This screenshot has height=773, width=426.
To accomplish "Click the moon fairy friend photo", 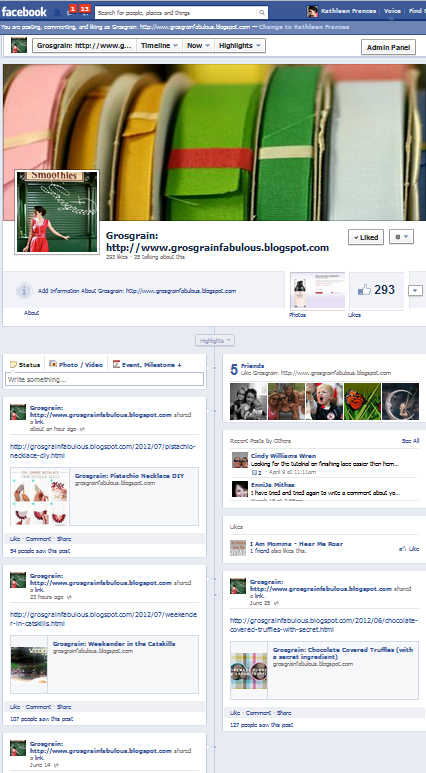I will 400,401.
